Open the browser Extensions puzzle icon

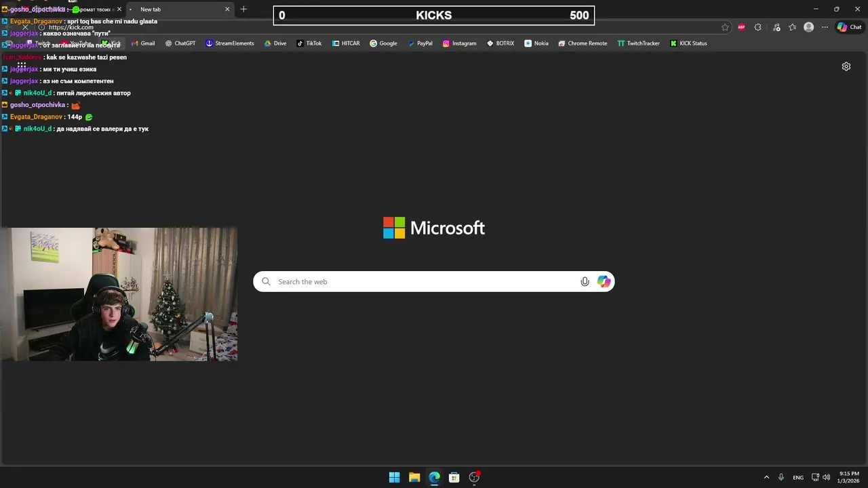point(758,27)
